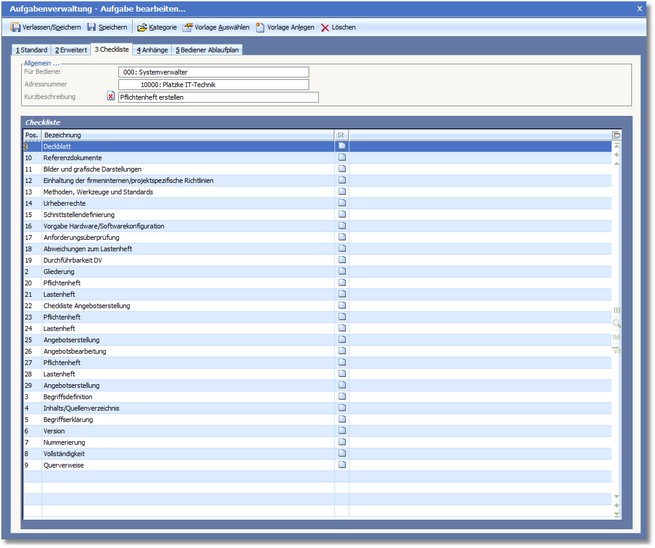655x548 pixels.
Task: Open the Kategorie folder icon
Action: tap(142, 27)
